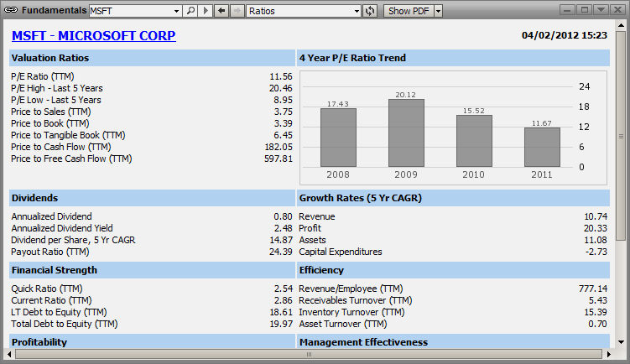Click the 2010 bar labeled 15.52
630x364 pixels.
click(x=474, y=141)
